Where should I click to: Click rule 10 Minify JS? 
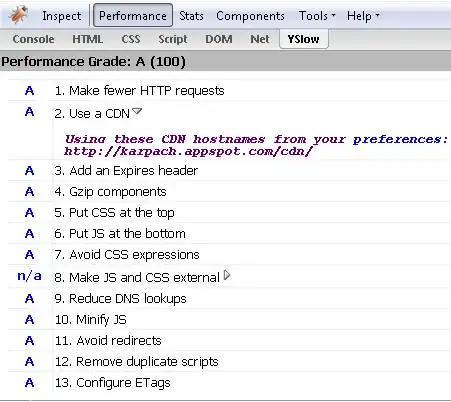click(91, 320)
